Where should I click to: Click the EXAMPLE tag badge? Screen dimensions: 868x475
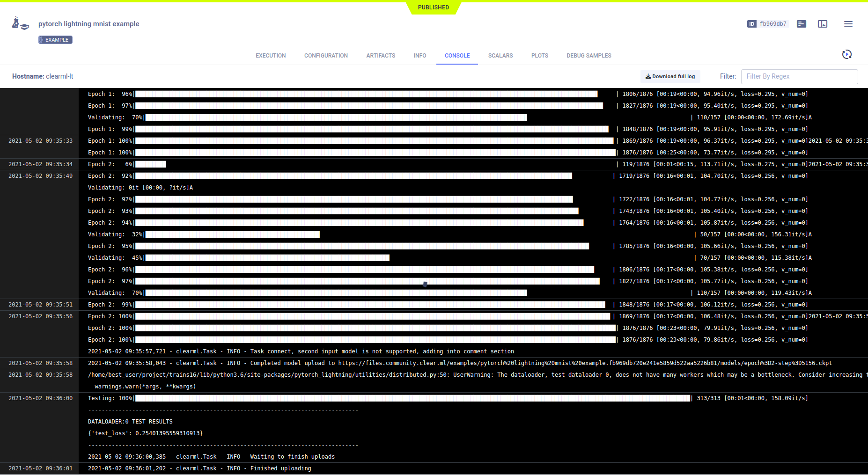(x=55, y=40)
